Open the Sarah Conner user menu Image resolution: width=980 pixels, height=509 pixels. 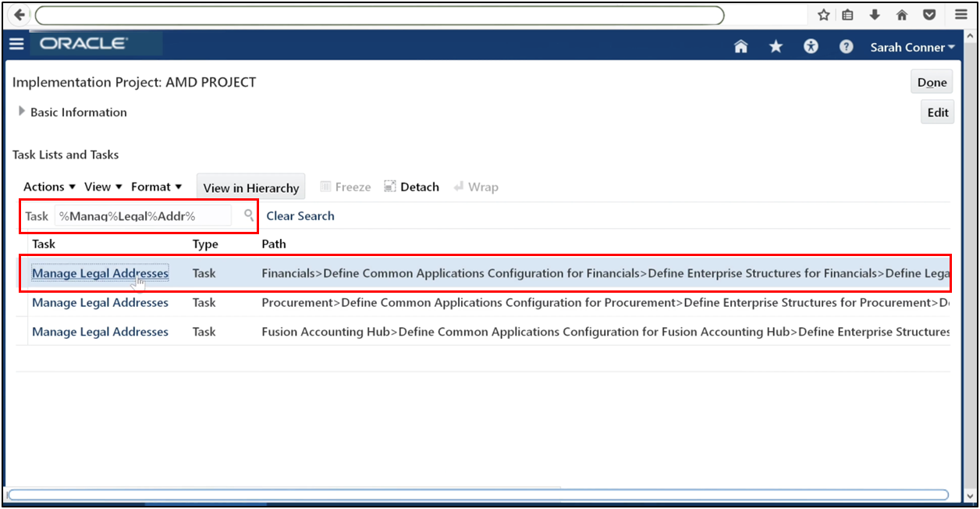911,47
